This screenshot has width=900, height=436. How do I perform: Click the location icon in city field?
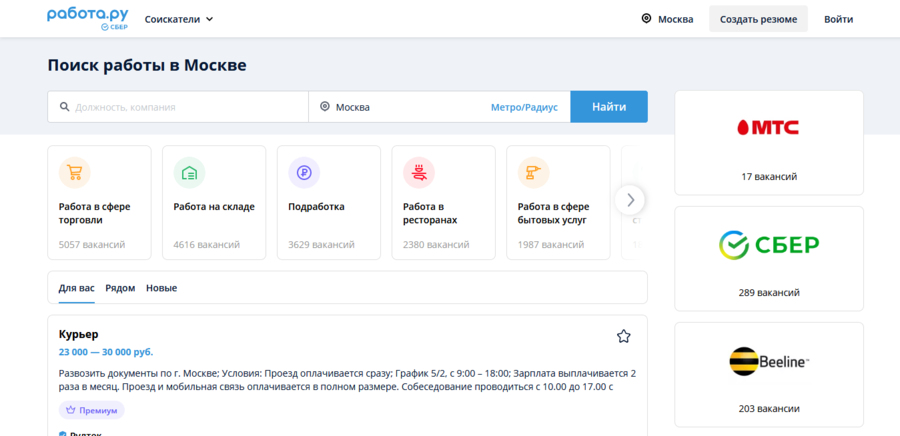[325, 107]
